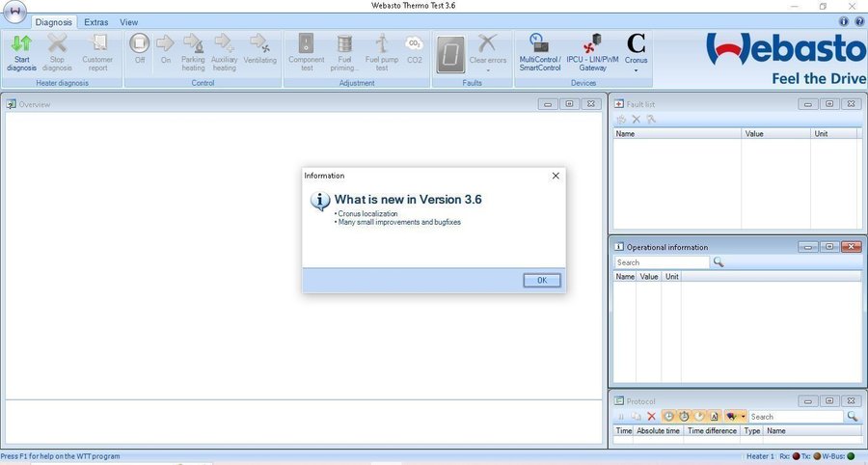This screenshot has width=868, height=465.
Task: Open the IPCU - LIN/PWM Gateway device
Action: (592, 52)
